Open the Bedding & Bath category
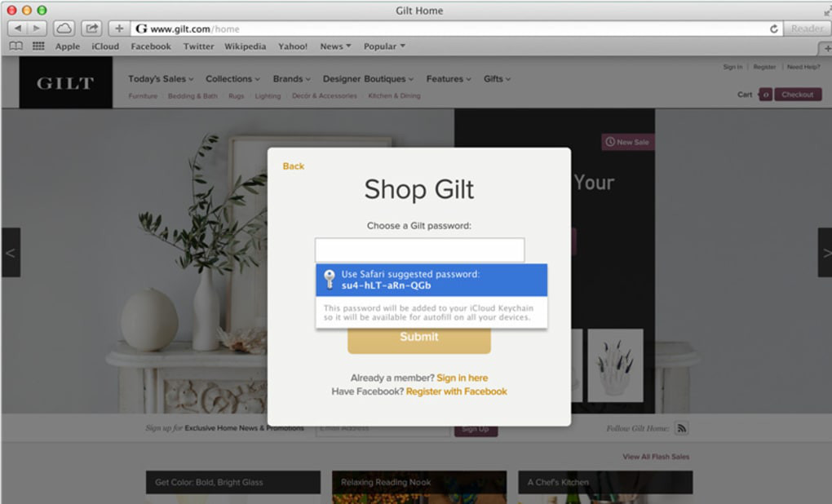Image resolution: width=832 pixels, height=504 pixels. [x=193, y=96]
